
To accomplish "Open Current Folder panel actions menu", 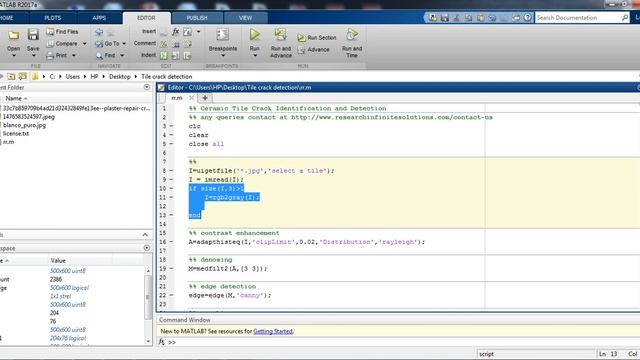I will [x=147, y=87].
